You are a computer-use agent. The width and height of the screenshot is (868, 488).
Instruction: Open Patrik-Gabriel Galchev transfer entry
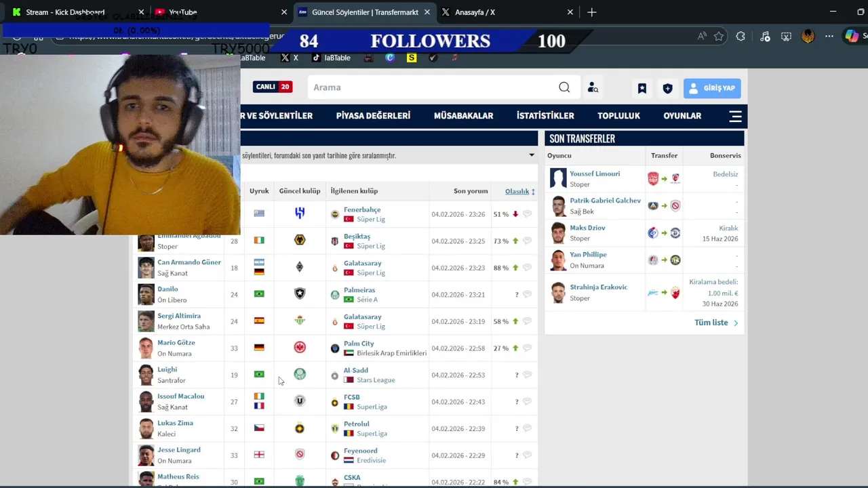click(605, 201)
